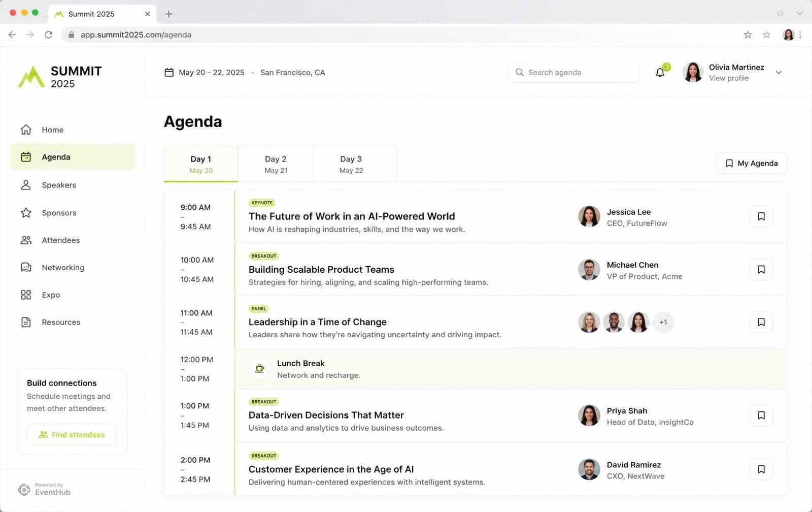812x512 pixels.
Task: Go to Home in the sidebar
Action: point(73,130)
